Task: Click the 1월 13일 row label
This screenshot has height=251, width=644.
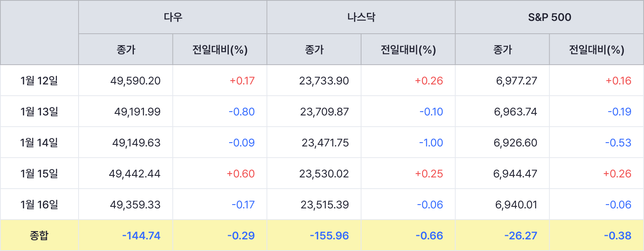Action: (39, 112)
